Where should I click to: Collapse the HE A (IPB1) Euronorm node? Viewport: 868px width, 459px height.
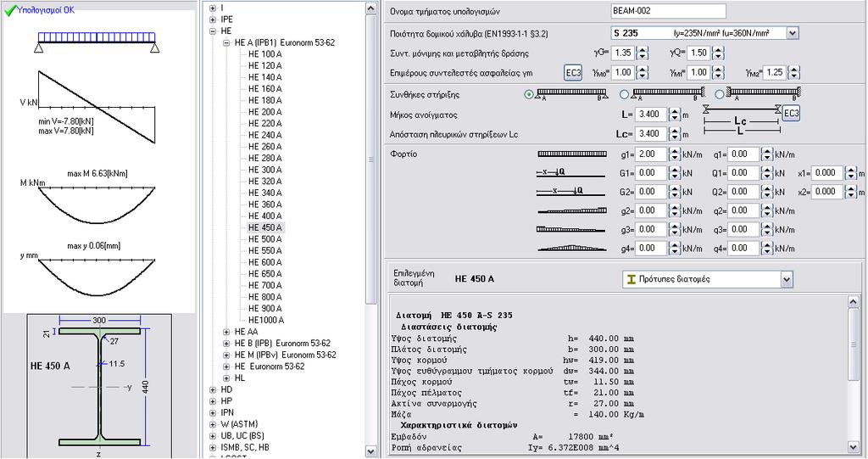pos(226,42)
